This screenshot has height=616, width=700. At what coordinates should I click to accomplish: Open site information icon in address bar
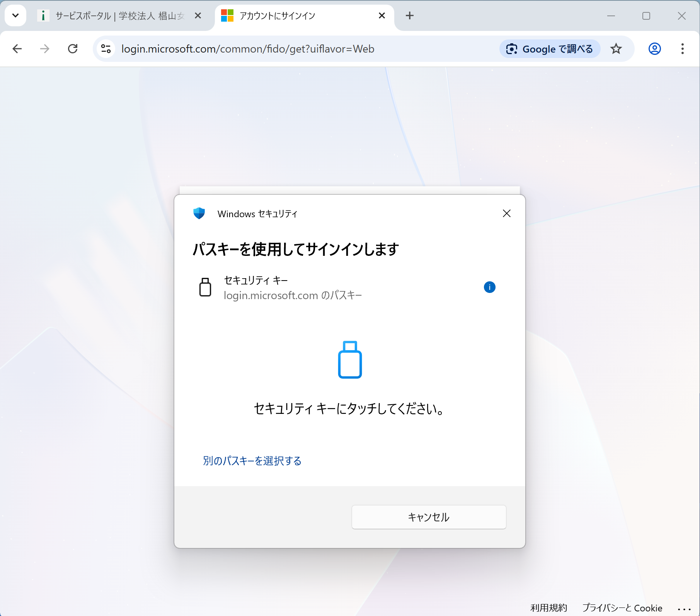point(106,49)
